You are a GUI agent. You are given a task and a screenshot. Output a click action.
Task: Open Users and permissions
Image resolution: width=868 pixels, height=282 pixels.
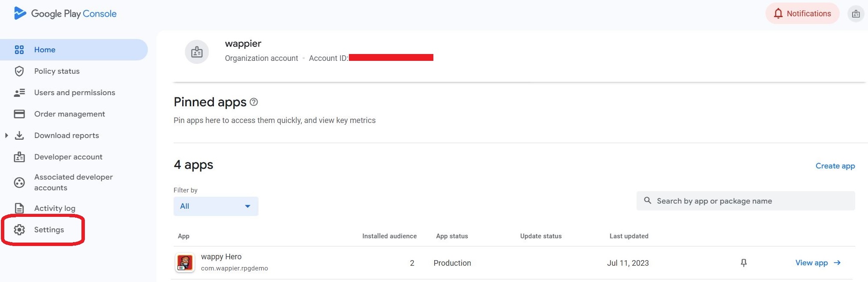pyautogui.click(x=75, y=93)
